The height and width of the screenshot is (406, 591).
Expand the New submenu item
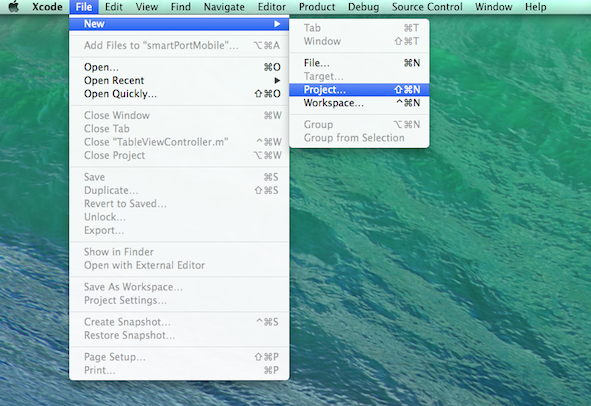(179, 24)
